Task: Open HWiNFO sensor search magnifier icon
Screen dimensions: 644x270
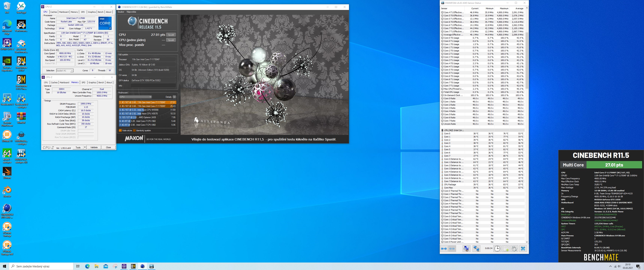Action: (x=466, y=248)
